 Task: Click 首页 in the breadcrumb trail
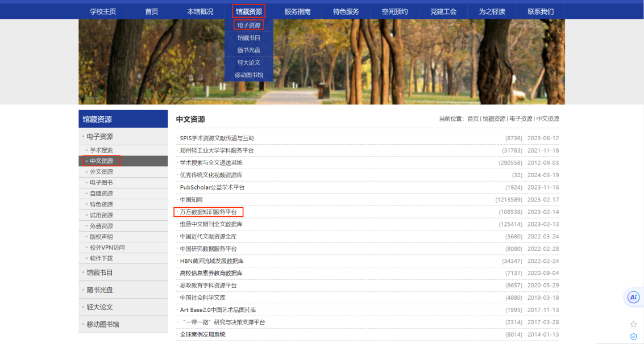pyautogui.click(x=473, y=119)
